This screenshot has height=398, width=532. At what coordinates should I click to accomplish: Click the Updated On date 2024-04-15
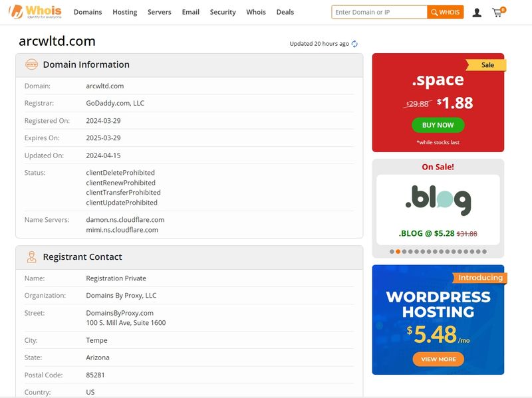click(103, 155)
